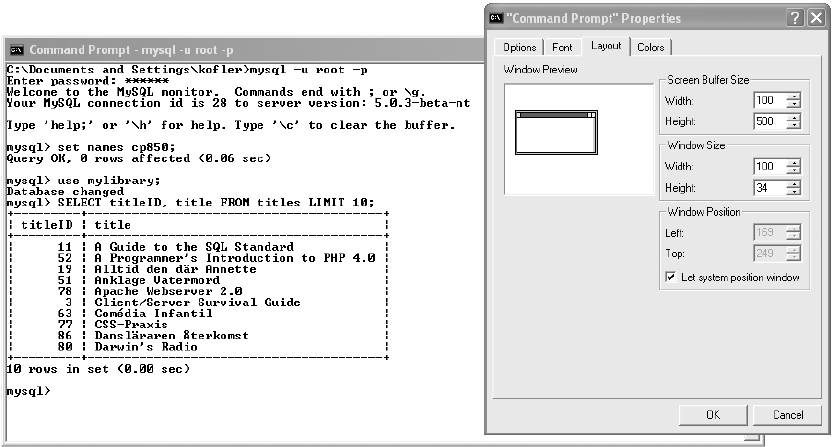
Task: Switch to the Options tab
Action: click(520, 47)
